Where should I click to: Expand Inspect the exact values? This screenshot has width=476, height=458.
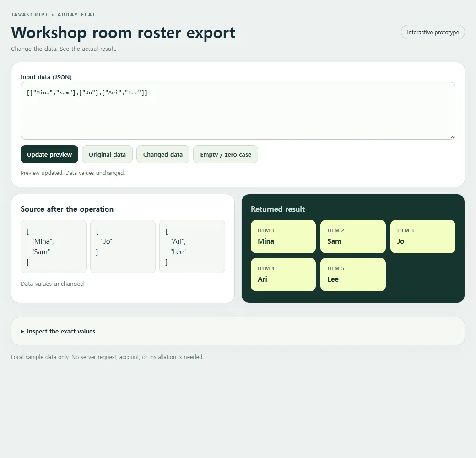pos(58,331)
